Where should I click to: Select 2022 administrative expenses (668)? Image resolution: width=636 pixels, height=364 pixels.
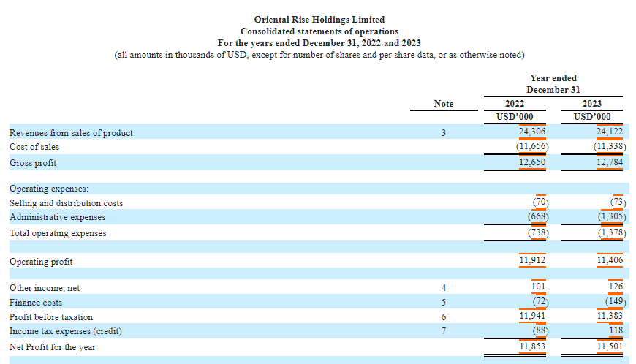coord(538,216)
